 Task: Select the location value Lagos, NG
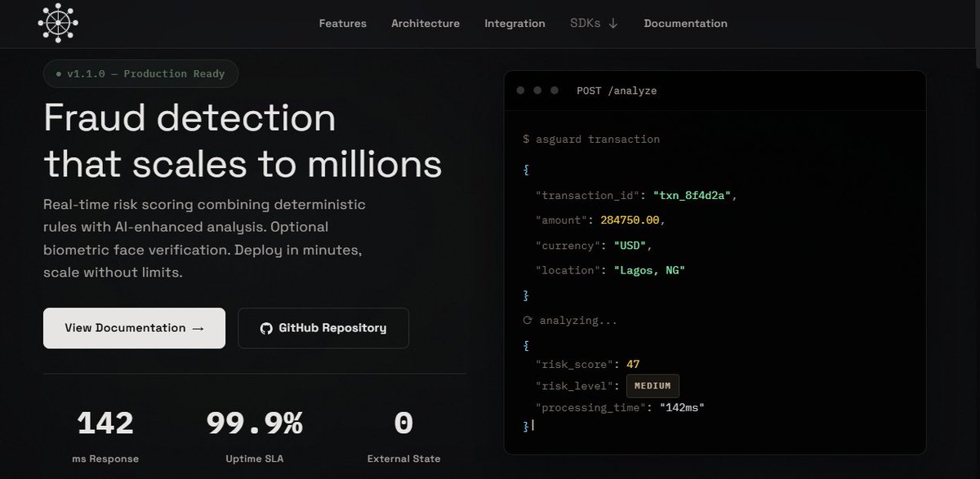(648, 269)
